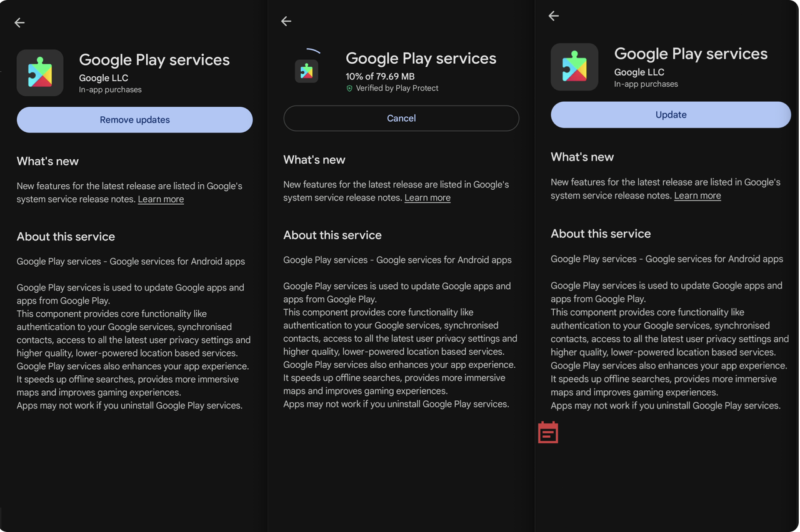The image size is (800, 532).
Task: Click the Update button
Action: [x=671, y=115]
